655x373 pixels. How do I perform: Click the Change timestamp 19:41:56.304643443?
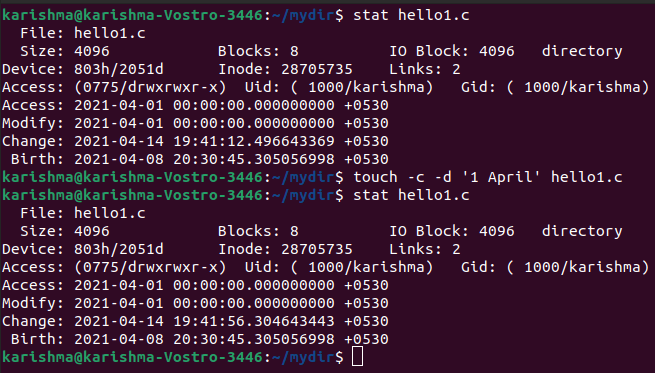click(x=254, y=321)
